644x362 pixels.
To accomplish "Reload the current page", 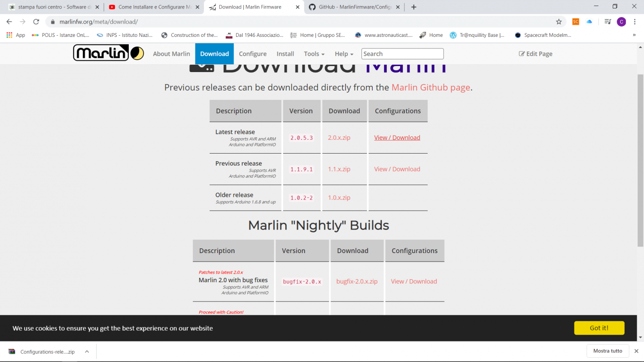I will (36, 22).
